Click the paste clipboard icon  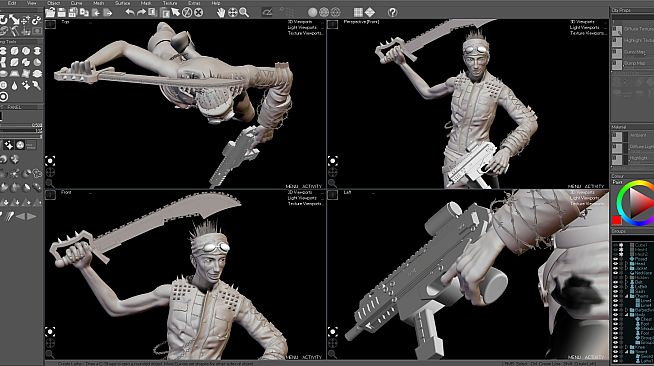coord(165,13)
